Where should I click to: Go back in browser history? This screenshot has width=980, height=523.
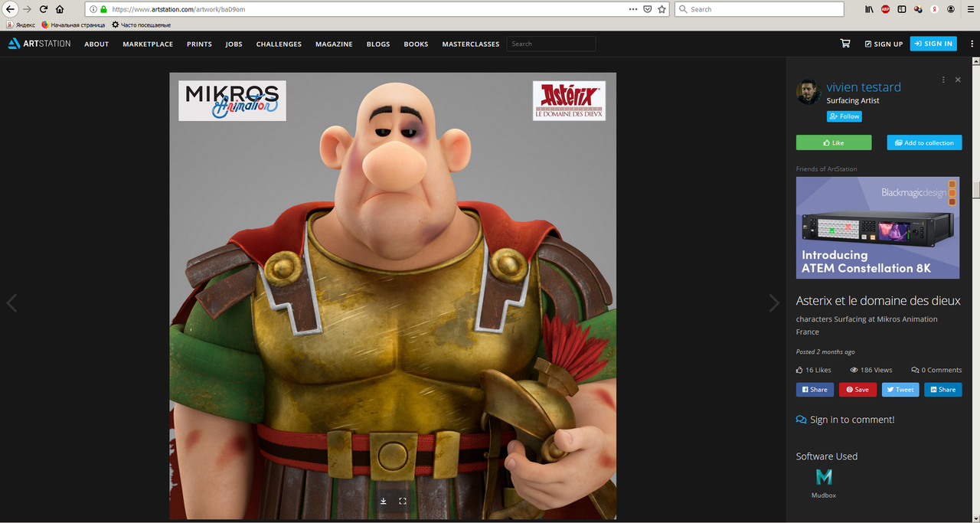pos(10,9)
